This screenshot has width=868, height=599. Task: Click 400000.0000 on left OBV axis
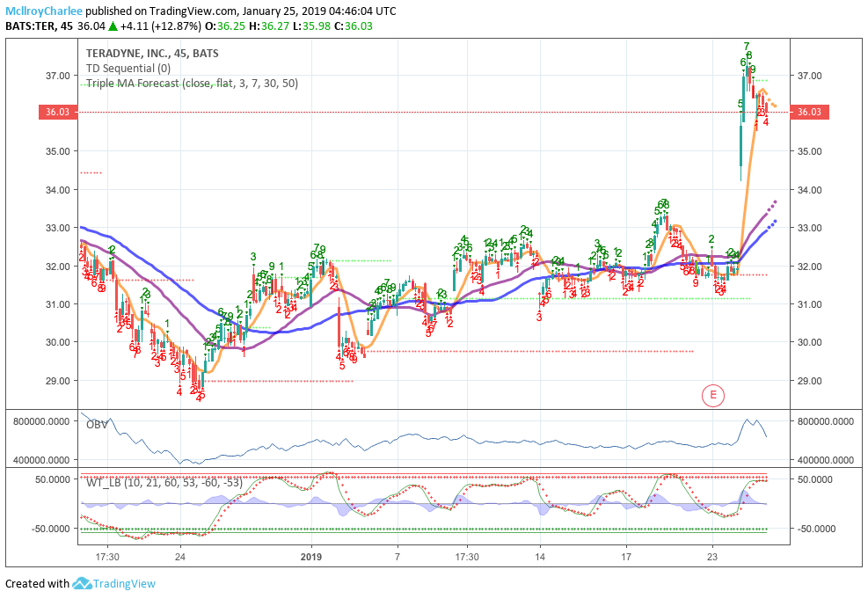point(41,460)
